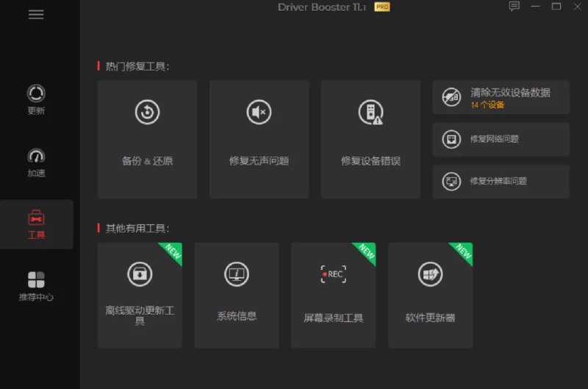Open 系统信息 card label
The width and height of the screenshot is (588, 389).
(236, 316)
